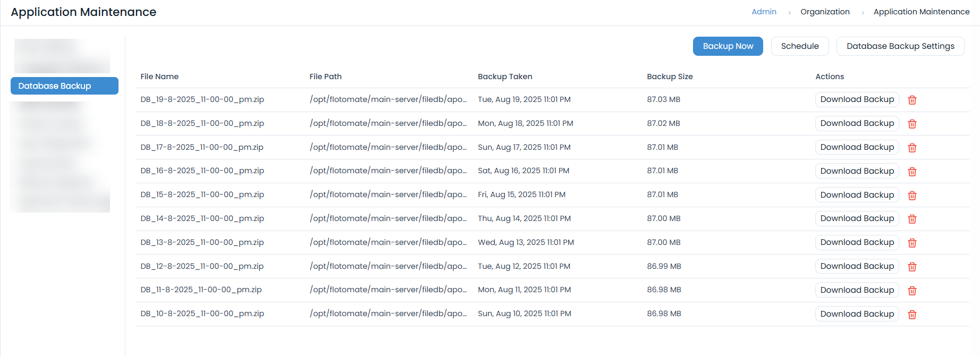Remove the DB_17-8-2025 backup with trash icon
The image size is (980, 356).
(912, 148)
